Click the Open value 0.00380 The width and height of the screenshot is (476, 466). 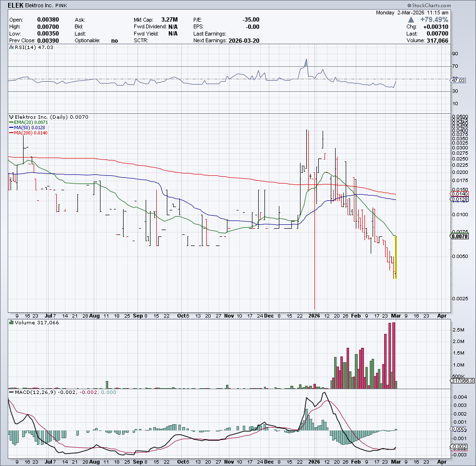pyautogui.click(x=48, y=20)
